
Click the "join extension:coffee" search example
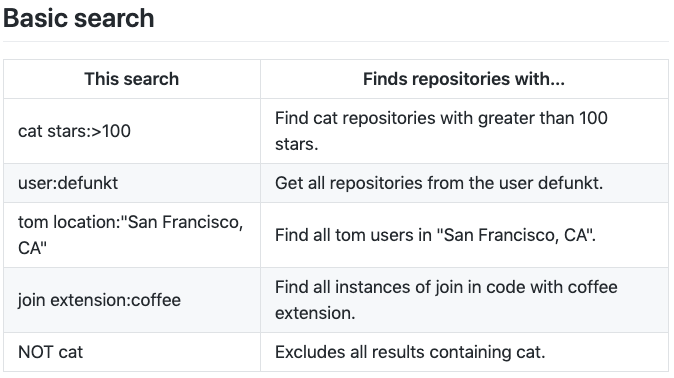(x=99, y=300)
